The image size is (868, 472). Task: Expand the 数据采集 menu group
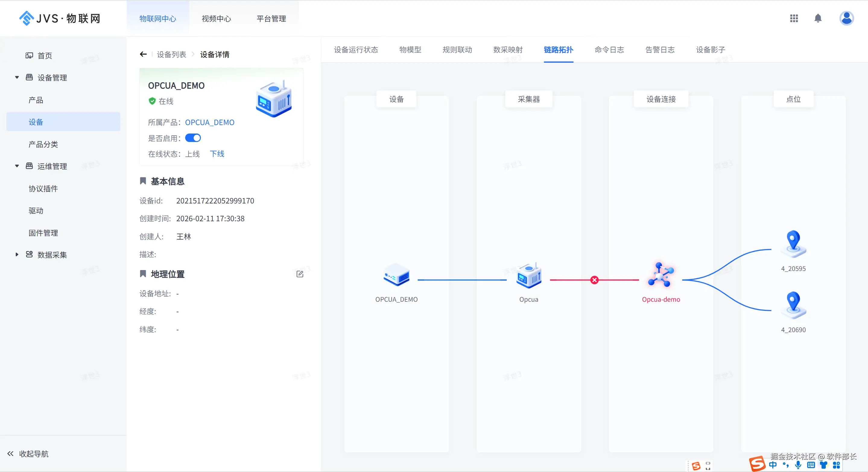coord(17,254)
